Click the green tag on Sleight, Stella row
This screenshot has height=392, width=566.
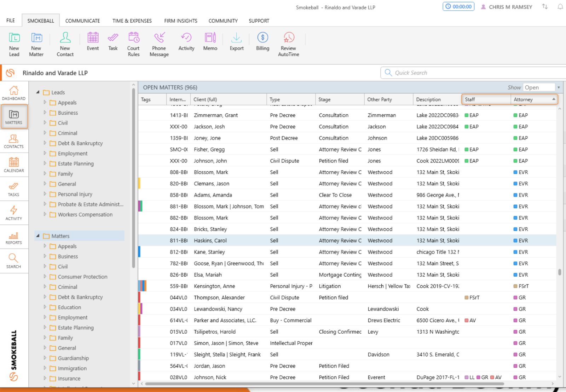[x=139, y=354]
